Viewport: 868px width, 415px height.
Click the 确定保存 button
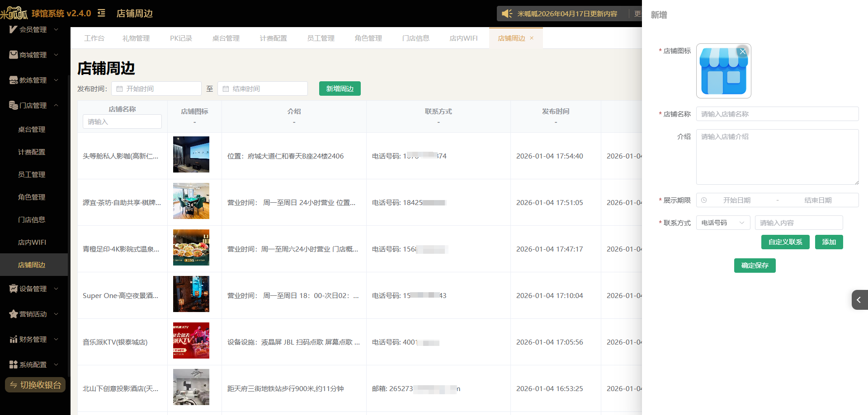755,266
